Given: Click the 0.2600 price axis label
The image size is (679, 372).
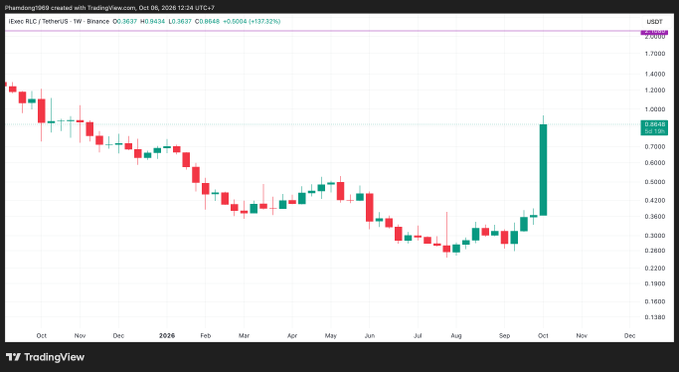Looking at the screenshot, I should (654, 251).
